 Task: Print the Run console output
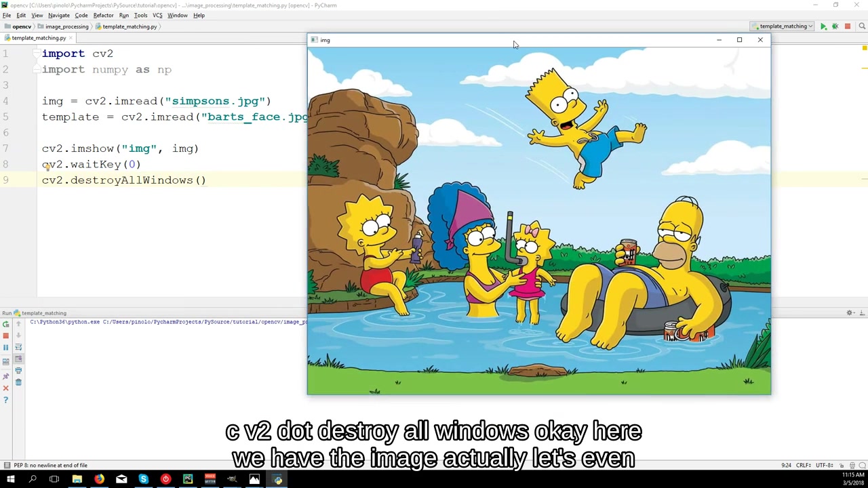pyautogui.click(x=18, y=371)
